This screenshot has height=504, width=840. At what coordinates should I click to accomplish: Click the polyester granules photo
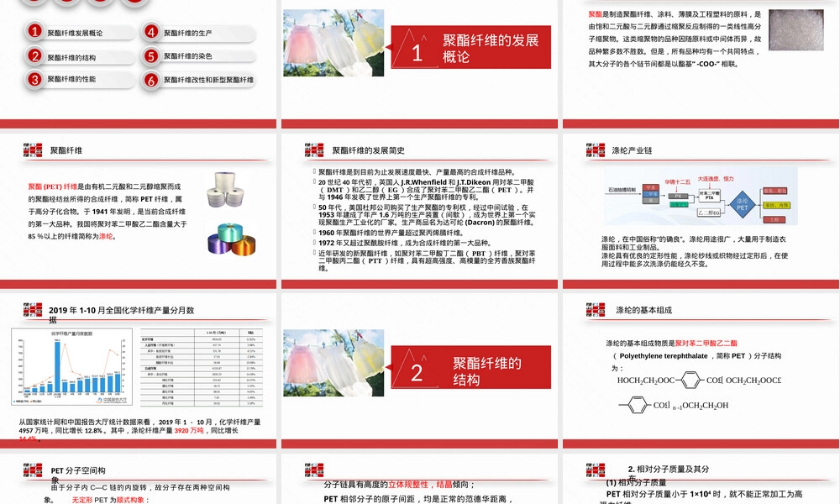(x=796, y=30)
